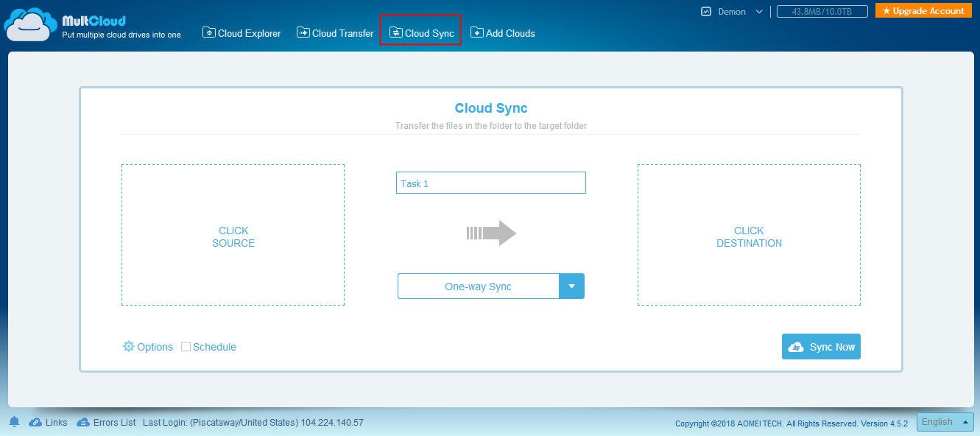Open the Errors List

point(114,423)
